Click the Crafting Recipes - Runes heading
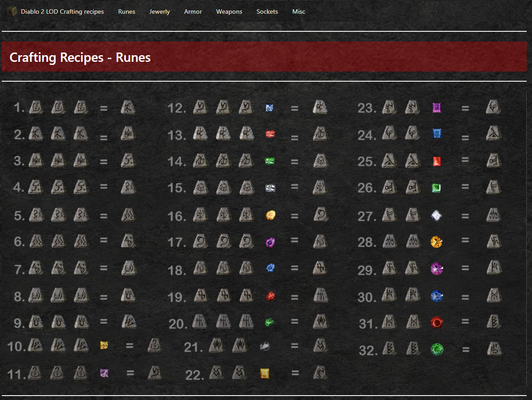 pyautogui.click(x=80, y=57)
